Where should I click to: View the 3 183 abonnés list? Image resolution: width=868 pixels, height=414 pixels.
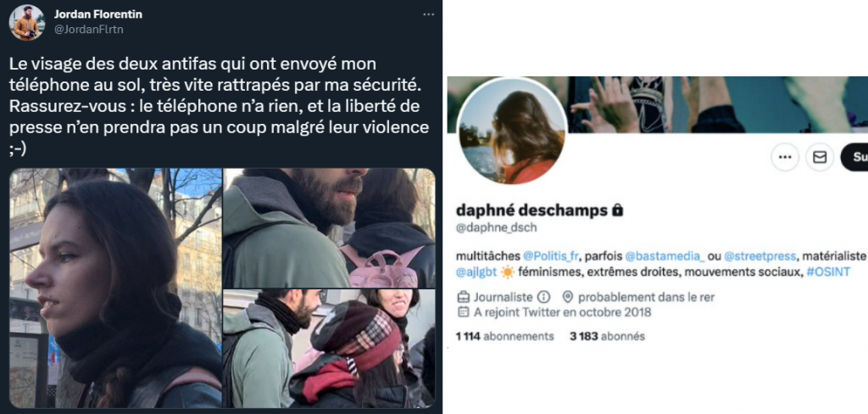607,336
